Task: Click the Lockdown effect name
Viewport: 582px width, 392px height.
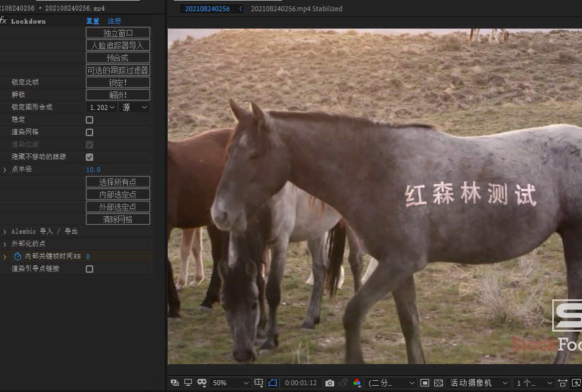Action: (28, 21)
